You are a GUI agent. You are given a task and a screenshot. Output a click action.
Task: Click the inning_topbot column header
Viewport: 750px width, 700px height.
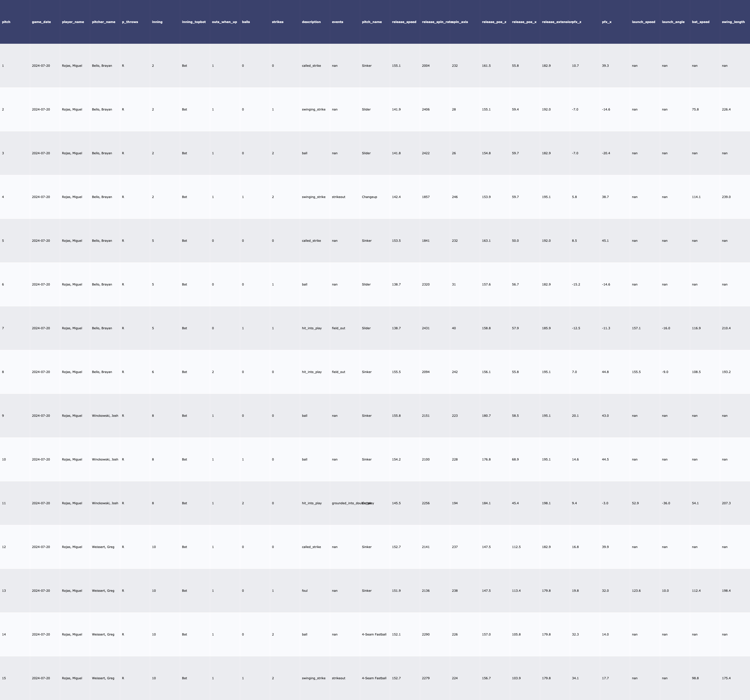coord(193,22)
